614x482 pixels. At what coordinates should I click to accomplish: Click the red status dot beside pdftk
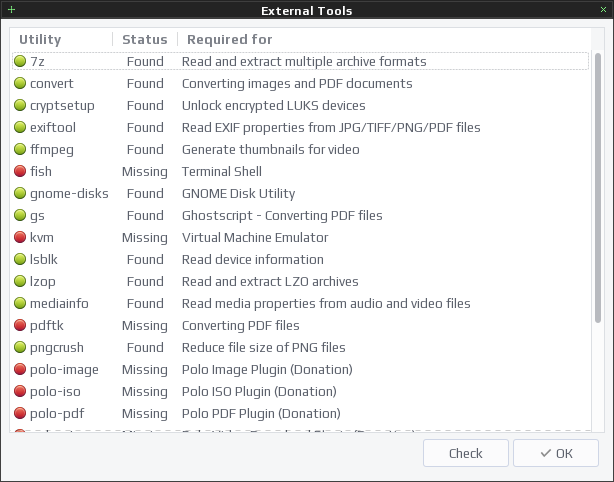coord(20,325)
